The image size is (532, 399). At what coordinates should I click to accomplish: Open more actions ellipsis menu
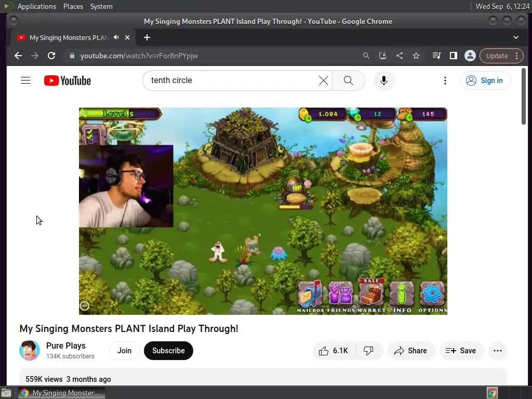point(497,351)
